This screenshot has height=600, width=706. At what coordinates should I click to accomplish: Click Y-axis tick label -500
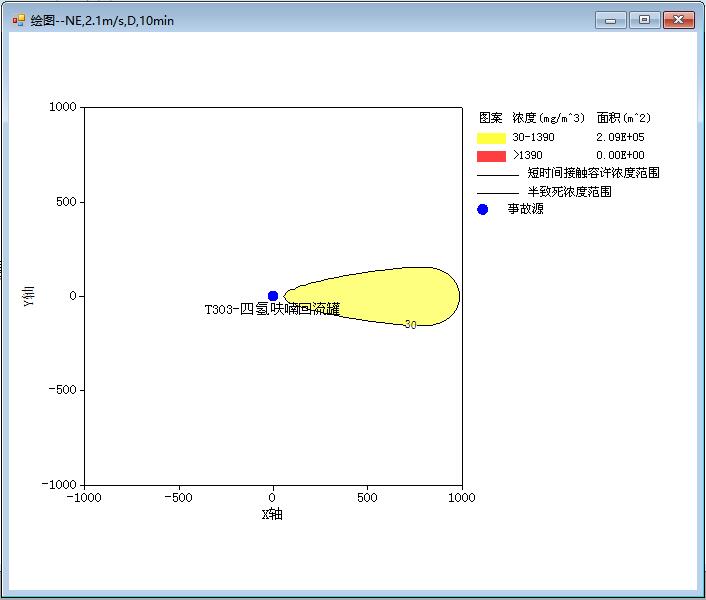pyautogui.click(x=63, y=390)
